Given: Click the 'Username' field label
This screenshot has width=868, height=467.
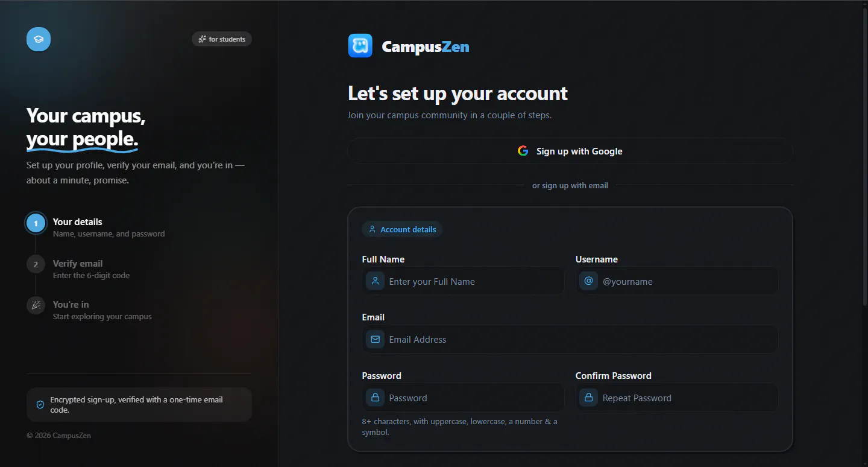Looking at the screenshot, I should pyautogui.click(x=597, y=259).
